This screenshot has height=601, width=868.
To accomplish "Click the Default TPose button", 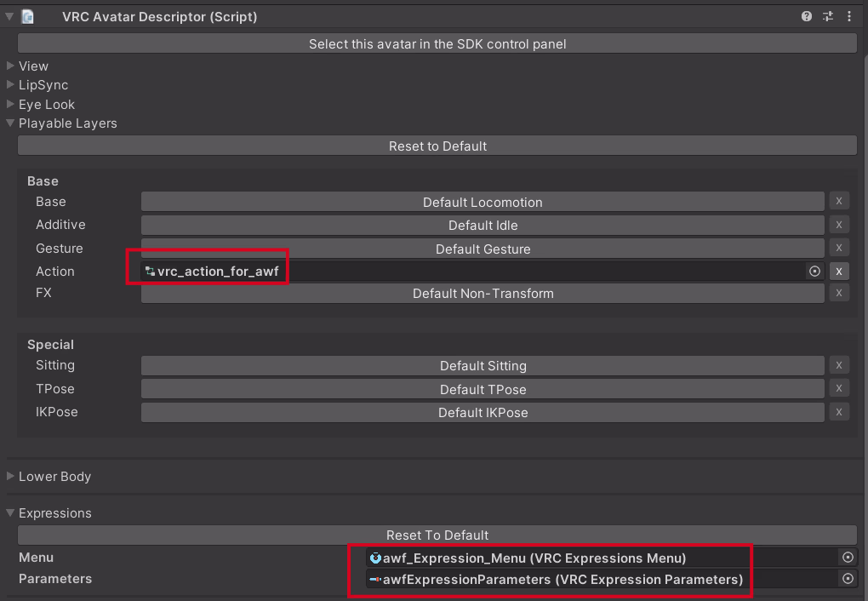I will tap(483, 389).
